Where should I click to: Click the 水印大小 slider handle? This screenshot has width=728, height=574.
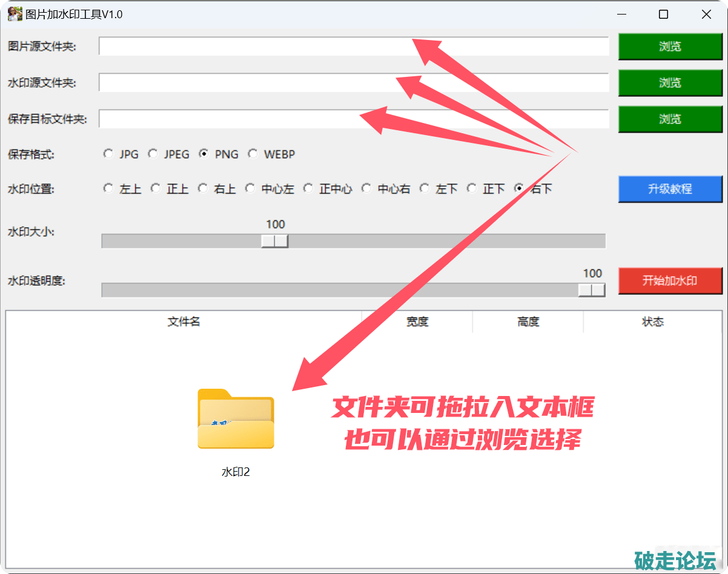(x=274, y=241)
